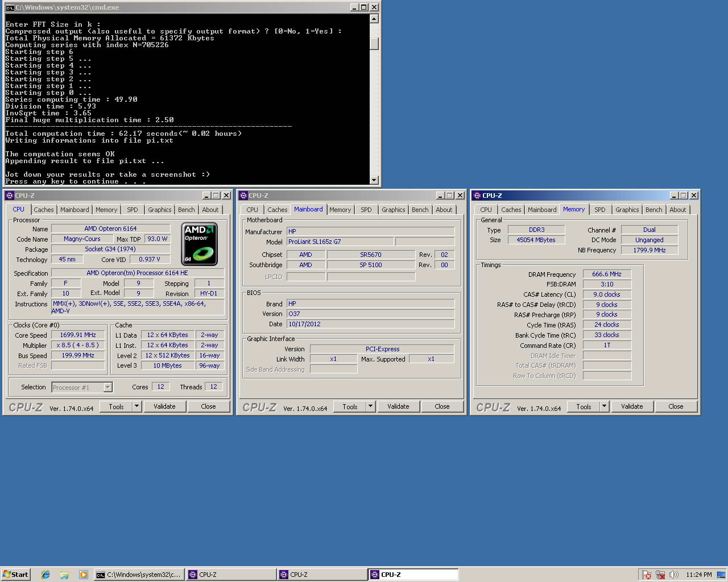The image size is (728, 582).
Task: Click the network status tray icon
Action: click(660, 575)
